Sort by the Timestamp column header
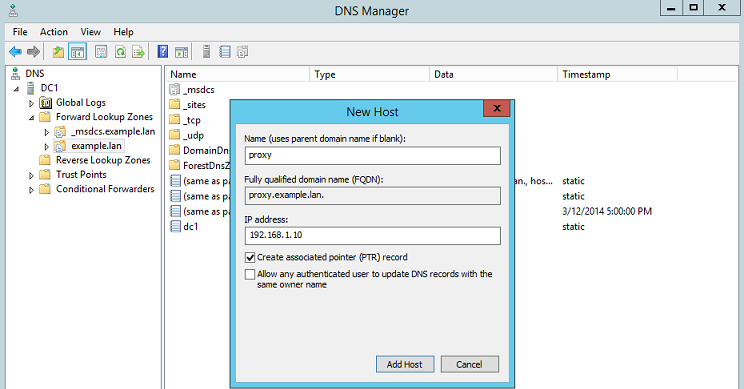744x389 pixels. [x=617, y=74]
